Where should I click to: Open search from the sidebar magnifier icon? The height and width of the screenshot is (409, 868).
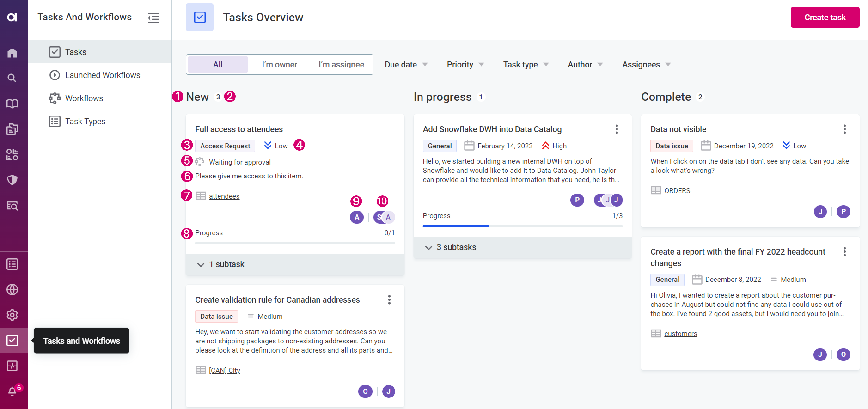pos(12,78)
